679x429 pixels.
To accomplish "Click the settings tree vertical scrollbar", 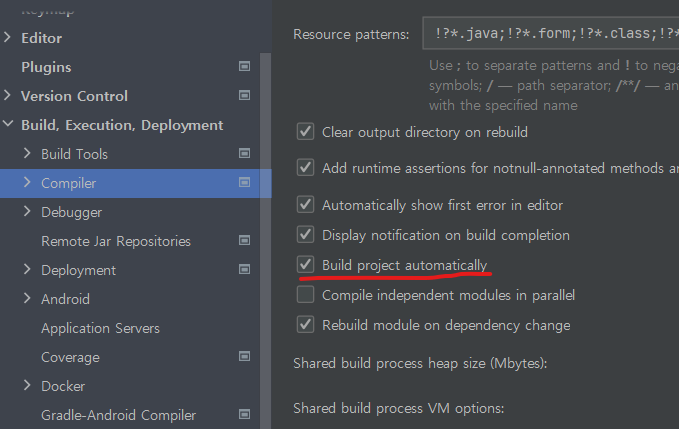I will (265, 241).
